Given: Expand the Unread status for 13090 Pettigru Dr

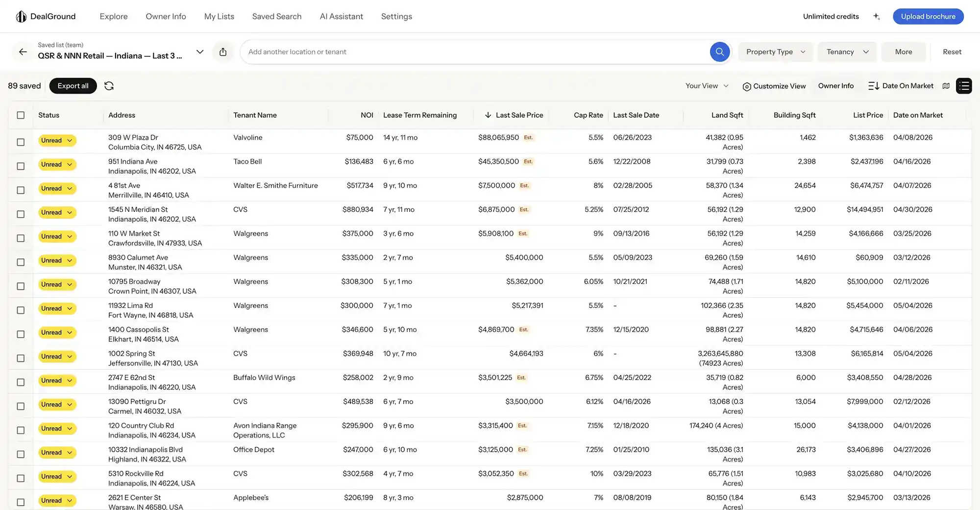Looking at the screenshot, I should pyautogui.click(x=57, y=405).
